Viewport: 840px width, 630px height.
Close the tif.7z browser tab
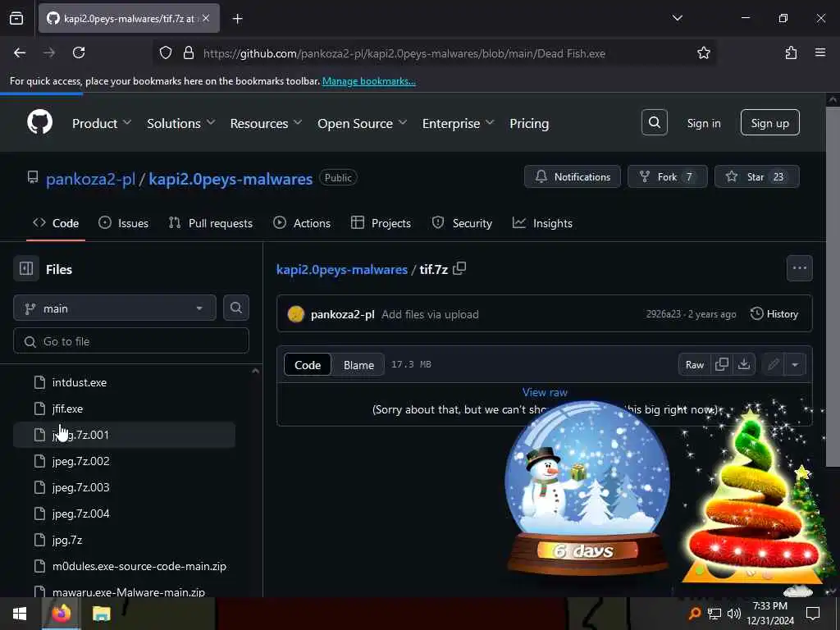tap(206, 19)
